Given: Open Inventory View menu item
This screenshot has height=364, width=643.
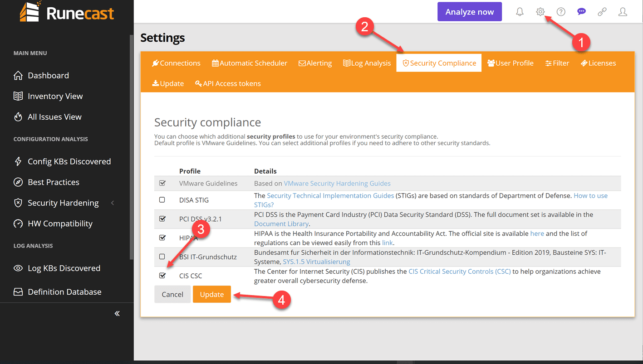Looking at the screenshot, I should coord(55,96).
